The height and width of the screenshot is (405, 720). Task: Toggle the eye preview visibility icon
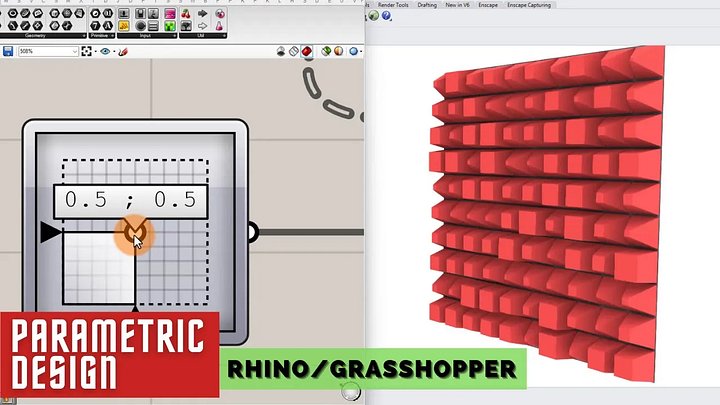click(105, 51)
